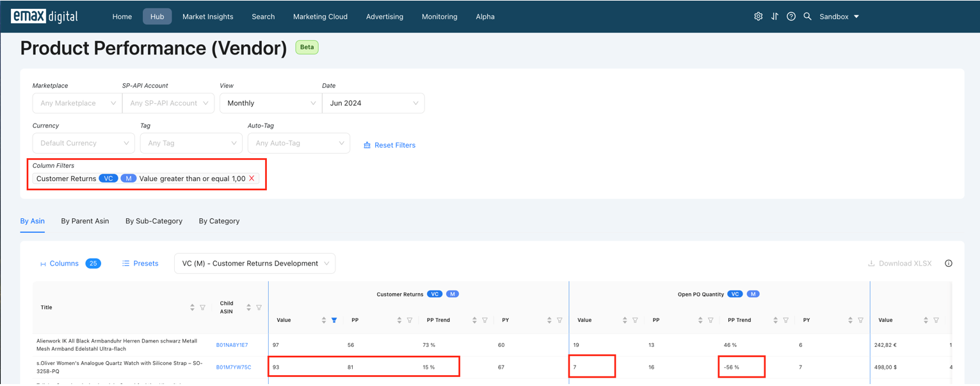The height and width of the screenshot is (386, 980).
Task: Open ASIN link B01NA8Y1E7
Action: (232, 345)
